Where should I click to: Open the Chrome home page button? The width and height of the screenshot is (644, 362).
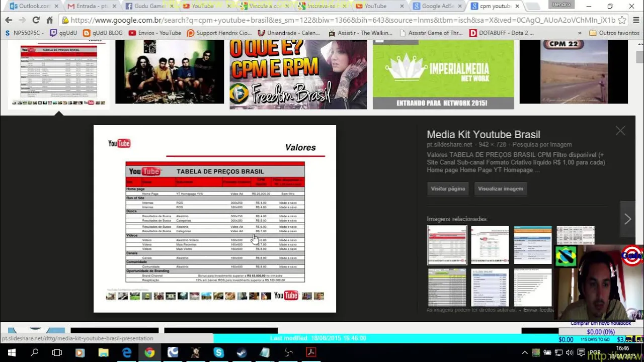[49, 20]
